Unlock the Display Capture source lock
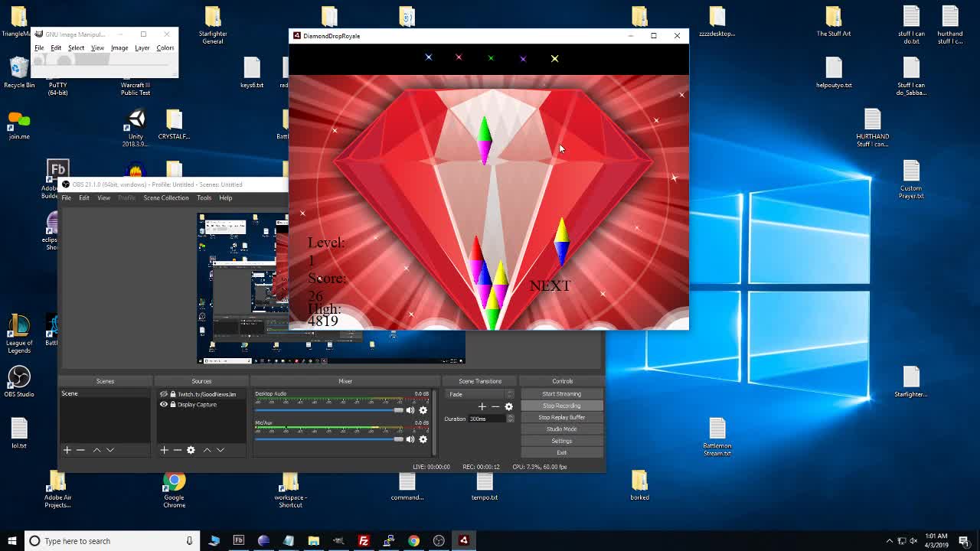Screen dimensions: 980x551 point(173,404)
